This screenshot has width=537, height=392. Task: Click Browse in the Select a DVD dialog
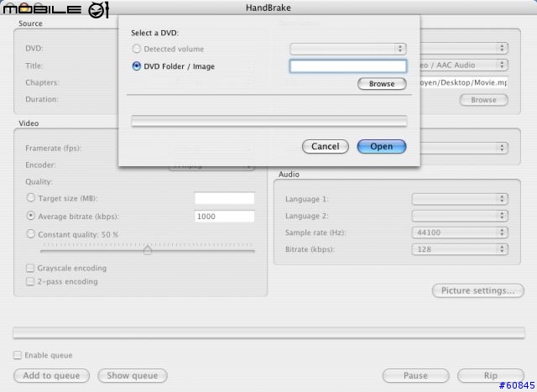point(382,84)
